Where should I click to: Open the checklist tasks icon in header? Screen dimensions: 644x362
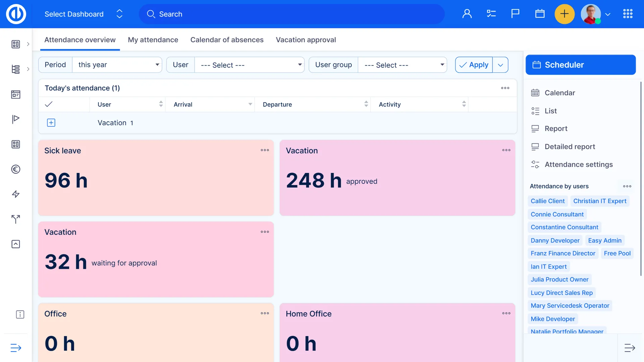(491, 14)
